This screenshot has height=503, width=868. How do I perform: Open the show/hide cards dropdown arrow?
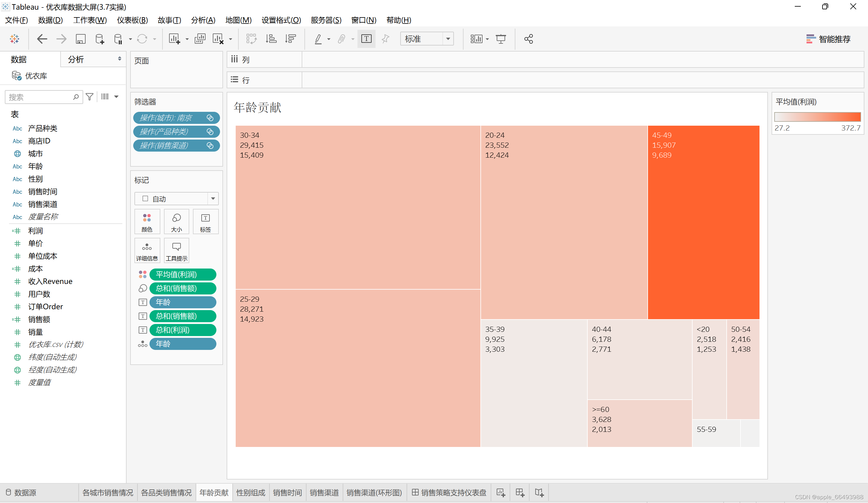[x=487, y=39]
